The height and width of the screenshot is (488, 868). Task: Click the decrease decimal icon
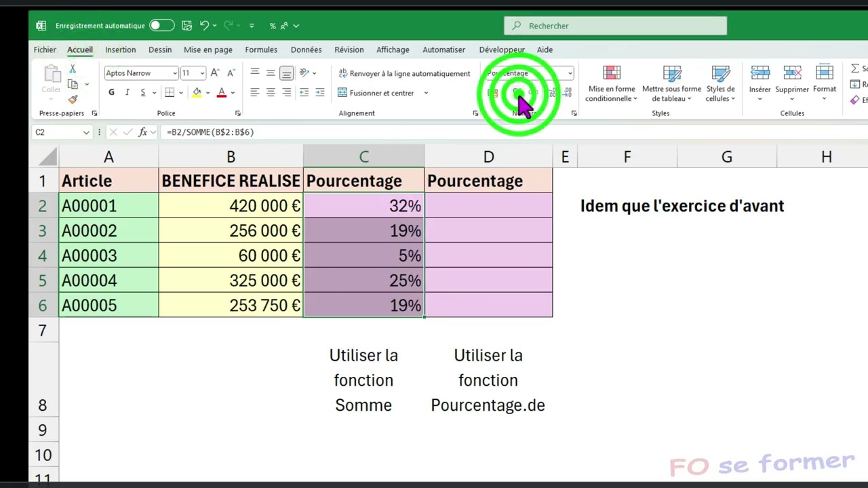point(567,93)
